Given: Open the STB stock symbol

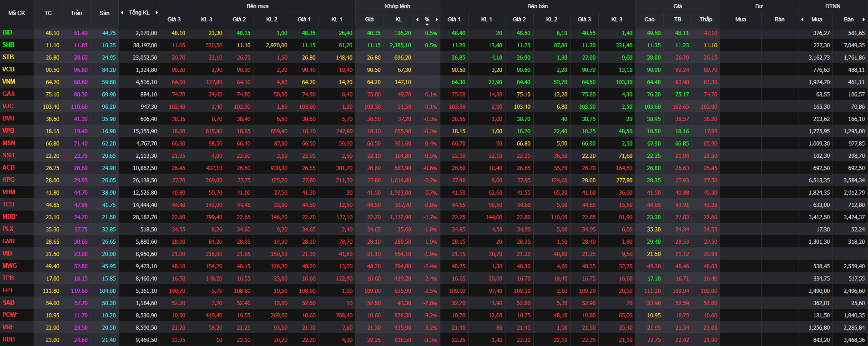Looking at the screenshot, I should coord(8,57).
